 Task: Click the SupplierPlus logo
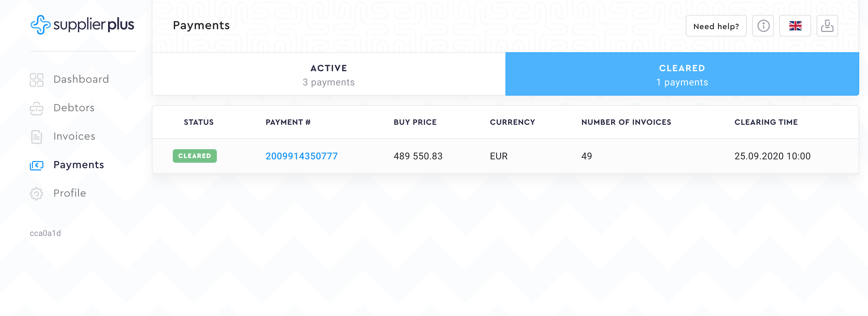82,25
